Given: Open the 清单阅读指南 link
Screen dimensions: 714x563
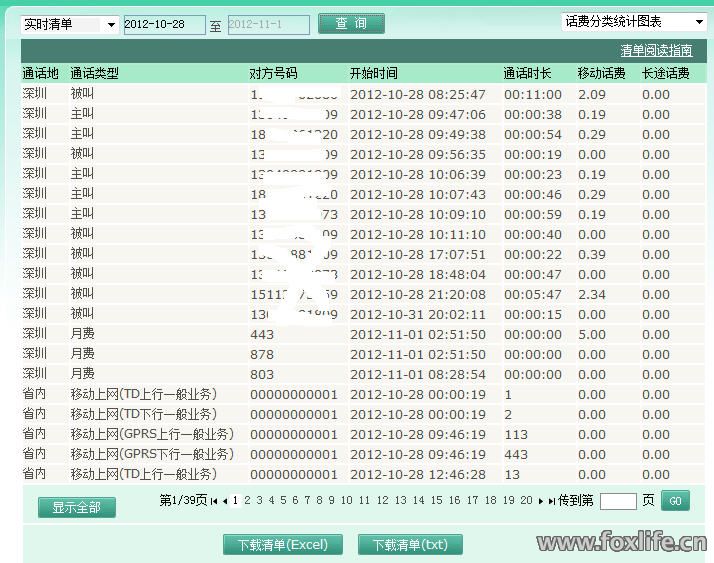Looking at the screenshot, I should [x=656, y=50].
